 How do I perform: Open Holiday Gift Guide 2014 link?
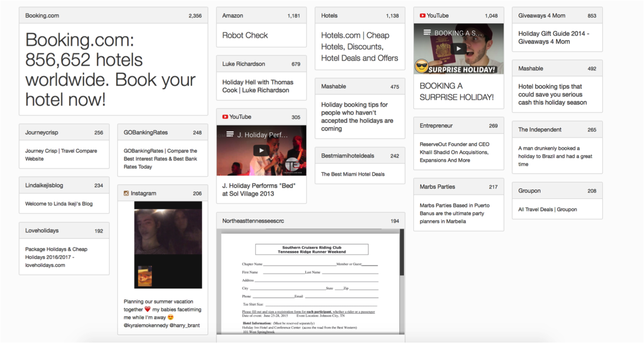coord(553,38)
